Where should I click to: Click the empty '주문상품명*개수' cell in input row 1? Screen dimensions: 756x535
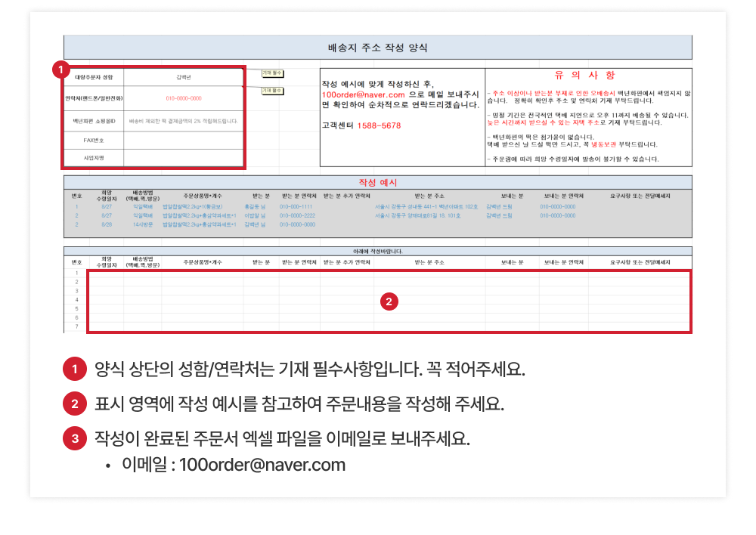(203, 274)
